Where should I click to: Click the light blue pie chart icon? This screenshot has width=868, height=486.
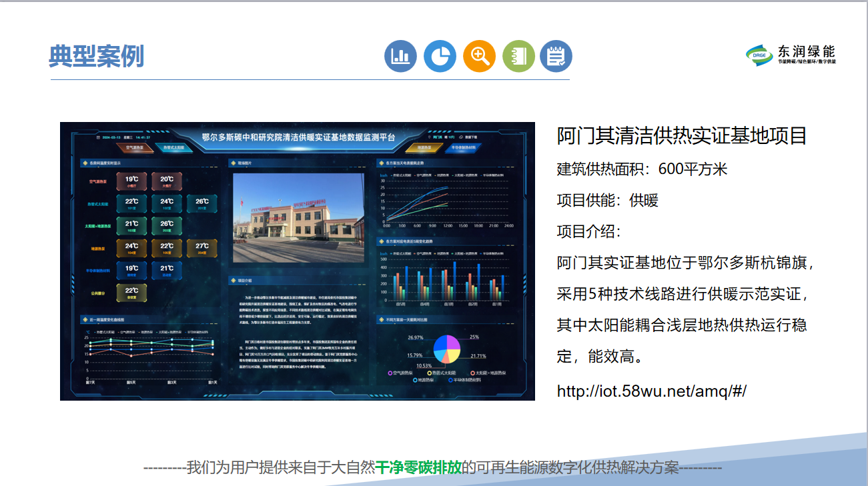[x=440, y=56]
